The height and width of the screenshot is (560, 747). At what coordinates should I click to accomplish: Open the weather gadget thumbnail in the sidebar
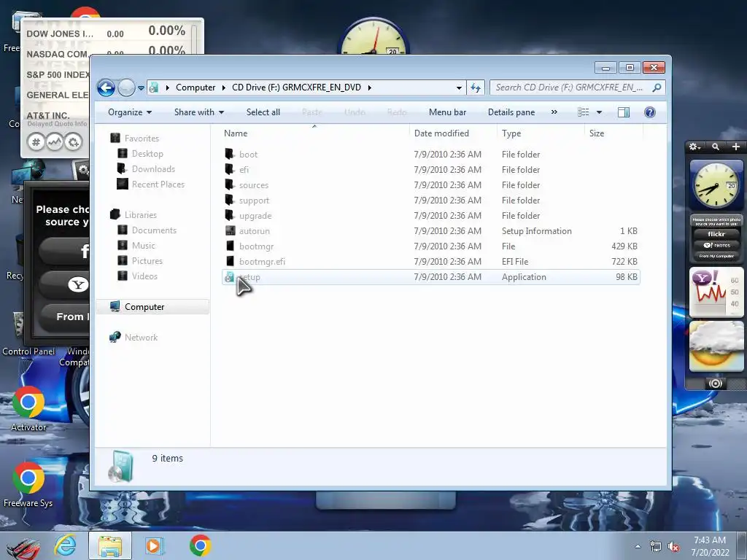tap(716, 346)
